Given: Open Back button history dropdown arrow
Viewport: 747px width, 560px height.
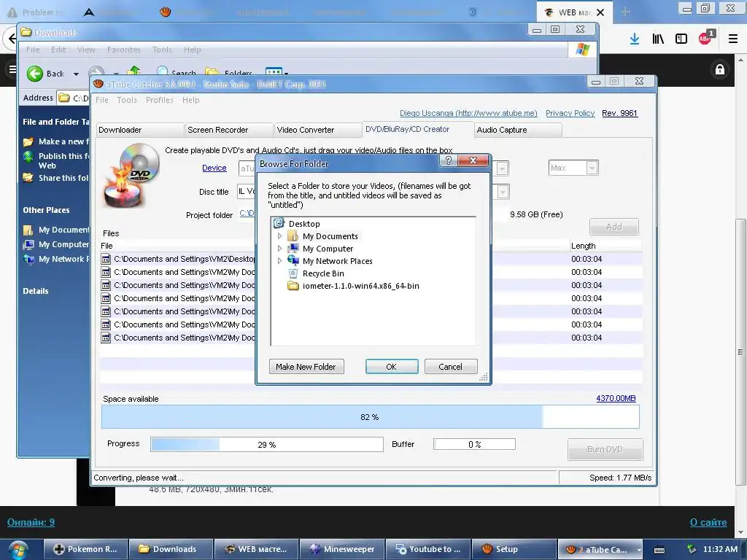Looking at the screenshot, I should [76, 74].
